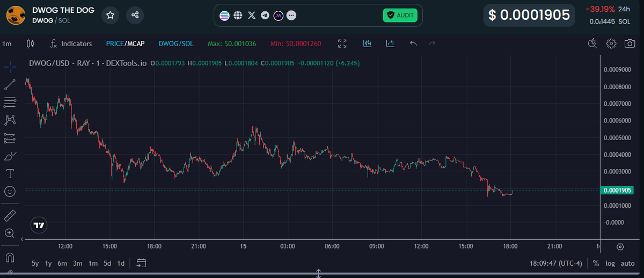Select the forecasting and measurement tool
Image resolution: width=644 pixels, height=278 pixels.
click(10, 138)
